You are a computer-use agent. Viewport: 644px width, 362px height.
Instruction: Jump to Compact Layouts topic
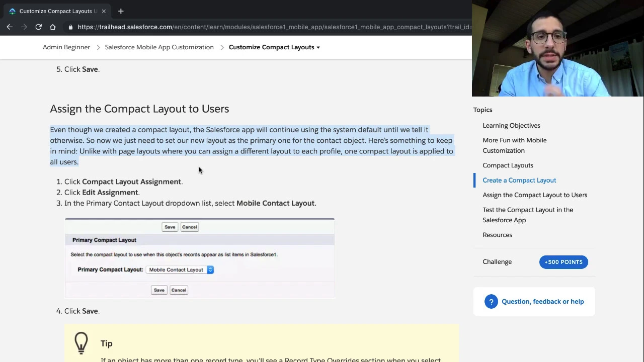point(508,165)
